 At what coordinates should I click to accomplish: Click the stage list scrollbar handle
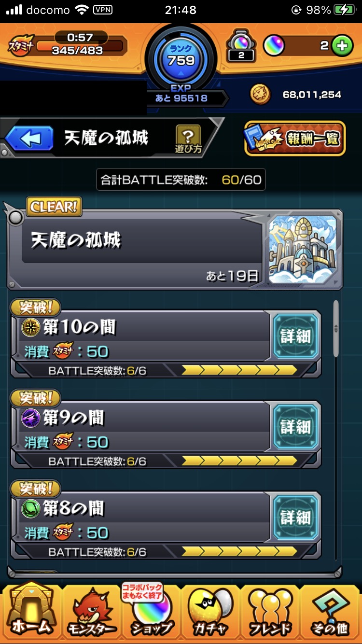tap(336, 328)
